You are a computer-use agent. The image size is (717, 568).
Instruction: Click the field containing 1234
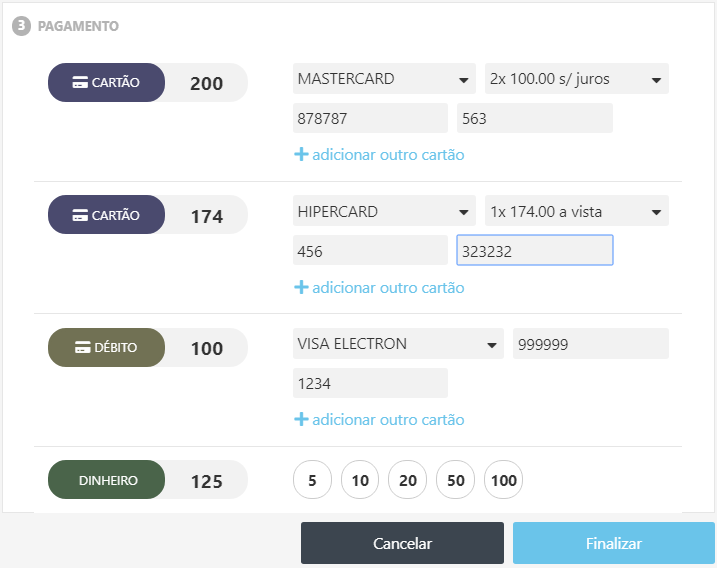pos(370,383)
